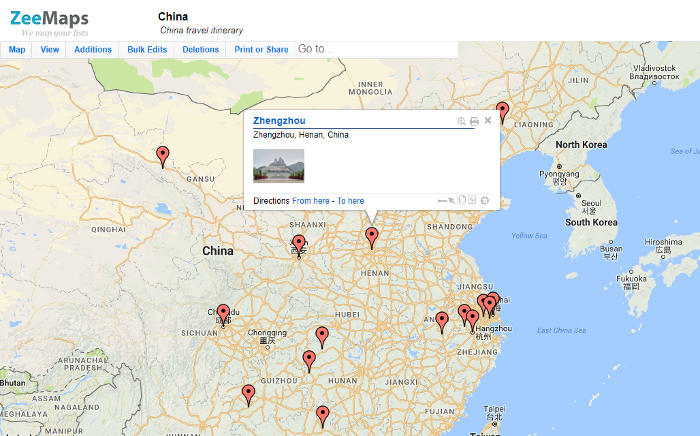The height and width of the screenshot is (436, 700).
Task: Focus the Go to search field
Action: (x=376, y=49)
